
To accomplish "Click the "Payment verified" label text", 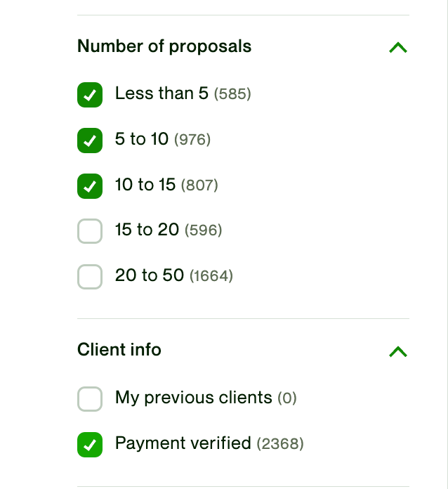I will 183,443.
